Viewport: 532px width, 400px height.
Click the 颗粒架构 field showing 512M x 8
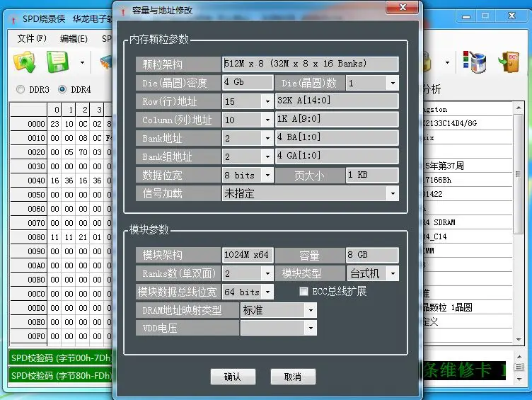tap(310, 64)
